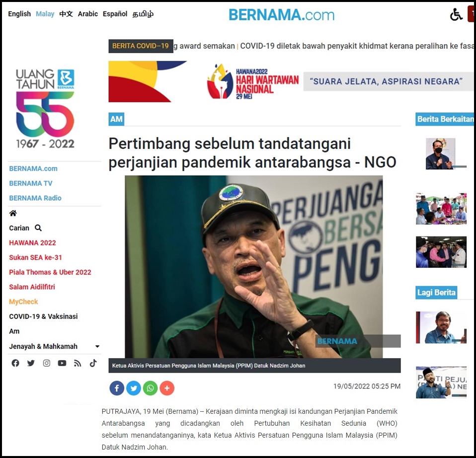Screen dimensions: 476x458
Task: Share article on Twitter blue circle
Action: (134, 388)
